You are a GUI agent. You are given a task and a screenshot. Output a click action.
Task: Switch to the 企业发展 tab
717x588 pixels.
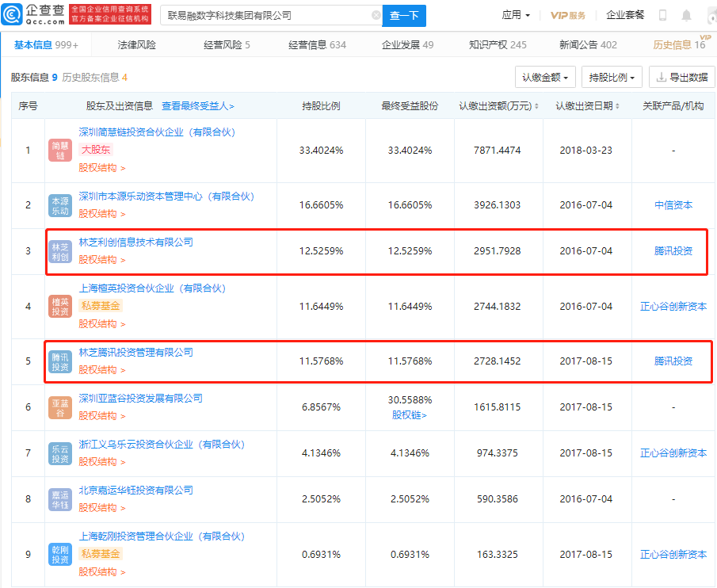407,45
